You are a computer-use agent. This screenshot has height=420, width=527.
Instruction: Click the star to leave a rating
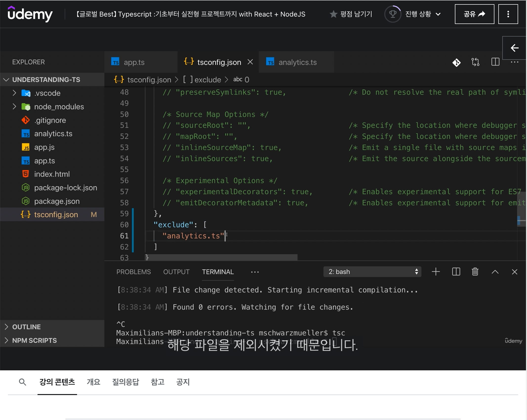[333, 14]
